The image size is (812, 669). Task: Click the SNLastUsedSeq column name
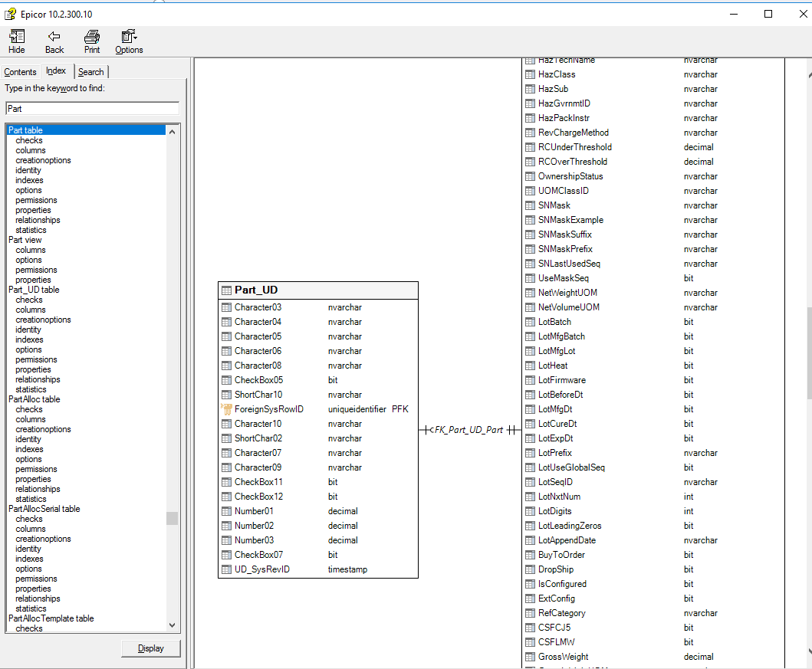point(569,264)
